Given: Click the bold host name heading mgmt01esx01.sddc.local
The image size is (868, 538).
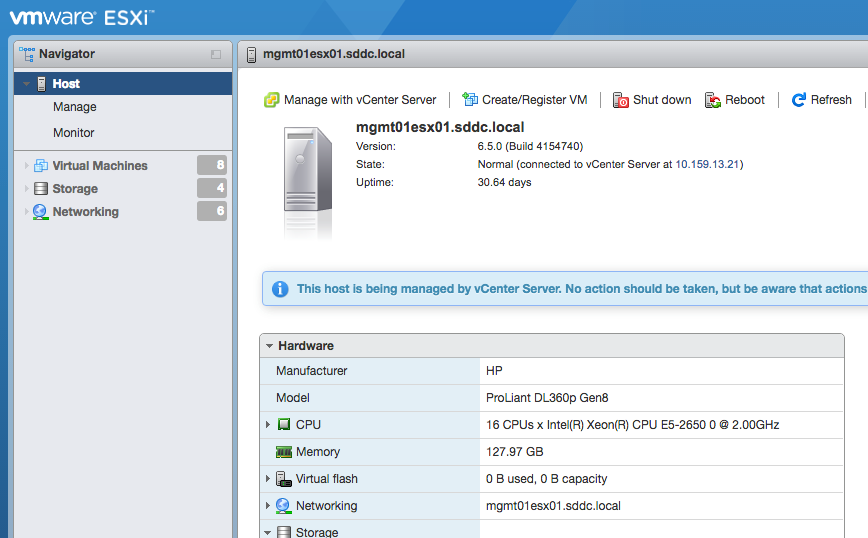Looking at the screenshot, I should point(440,127).
